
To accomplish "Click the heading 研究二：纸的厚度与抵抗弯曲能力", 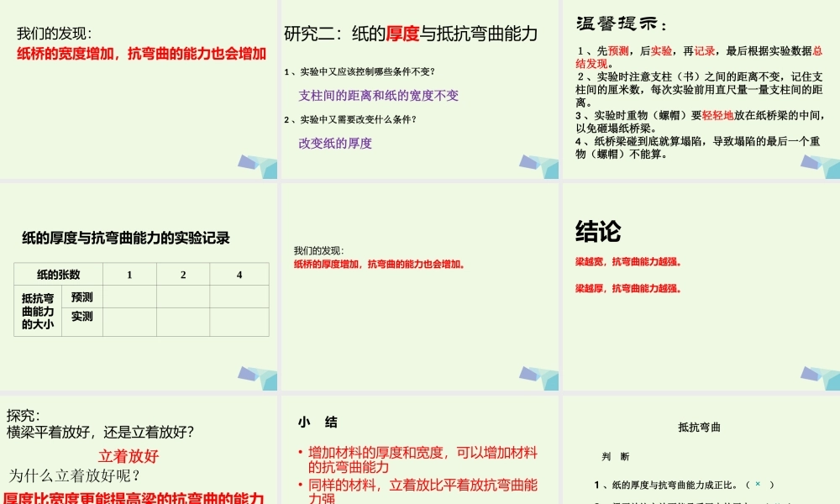I will [411, 34].
